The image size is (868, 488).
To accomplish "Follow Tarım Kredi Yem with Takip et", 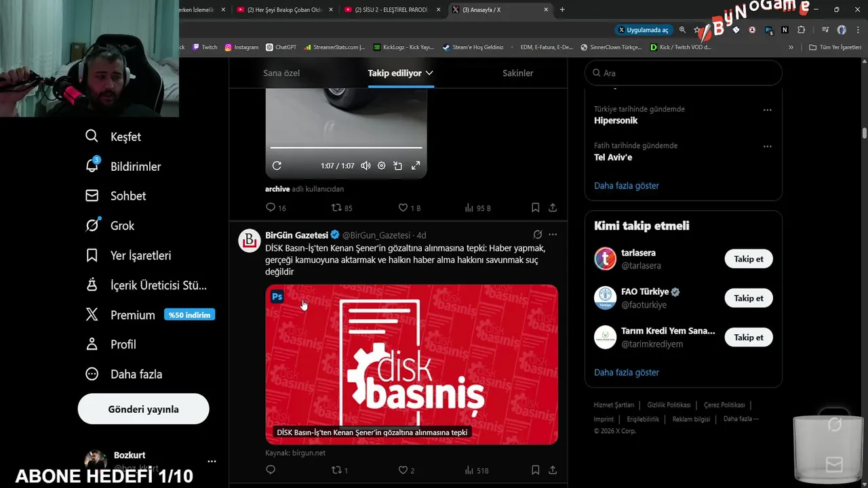I will pos(749,338).
